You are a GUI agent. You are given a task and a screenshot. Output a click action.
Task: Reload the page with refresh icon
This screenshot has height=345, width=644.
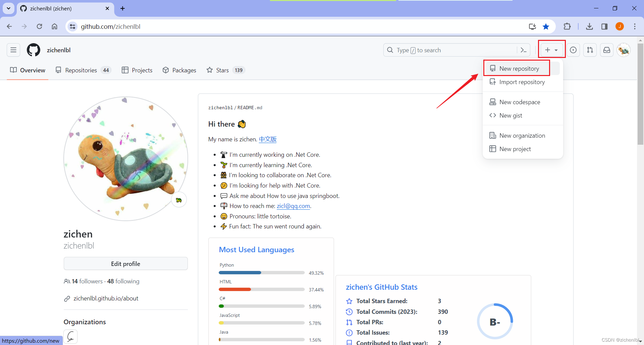pos(40,26)
